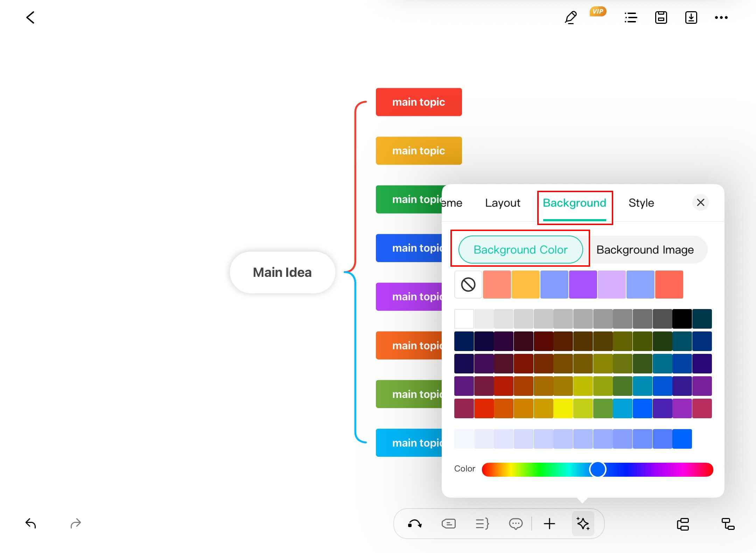
Task: Select the Main Idea central node
Action: 282,272
